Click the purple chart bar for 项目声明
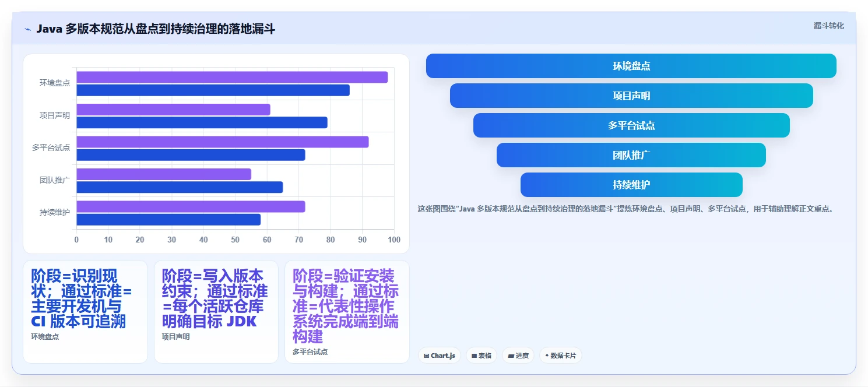The image size is (868, 387). coord(173,110)
